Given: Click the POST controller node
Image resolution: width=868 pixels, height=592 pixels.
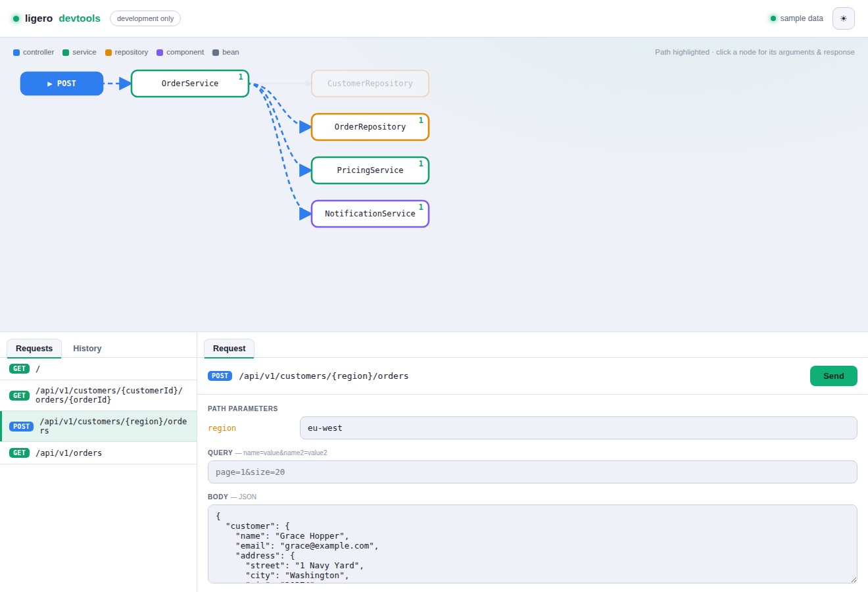Looking at the screenshot, I should tap(62, 84).
